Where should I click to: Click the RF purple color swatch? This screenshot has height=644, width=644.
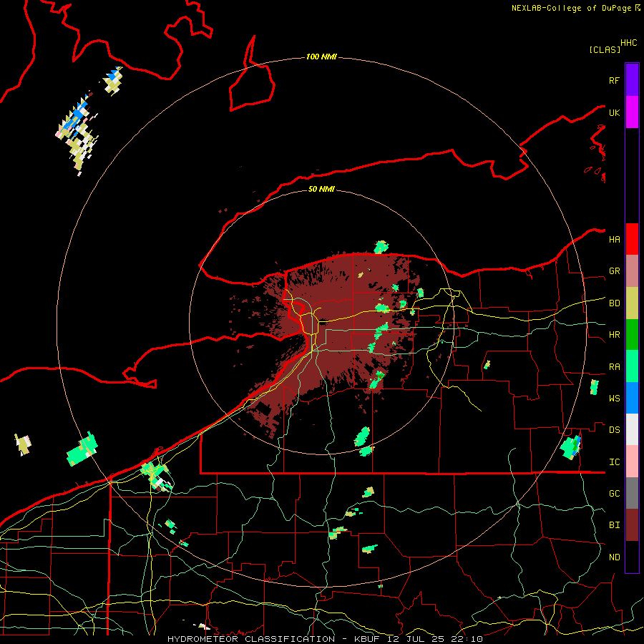(632, 79)
